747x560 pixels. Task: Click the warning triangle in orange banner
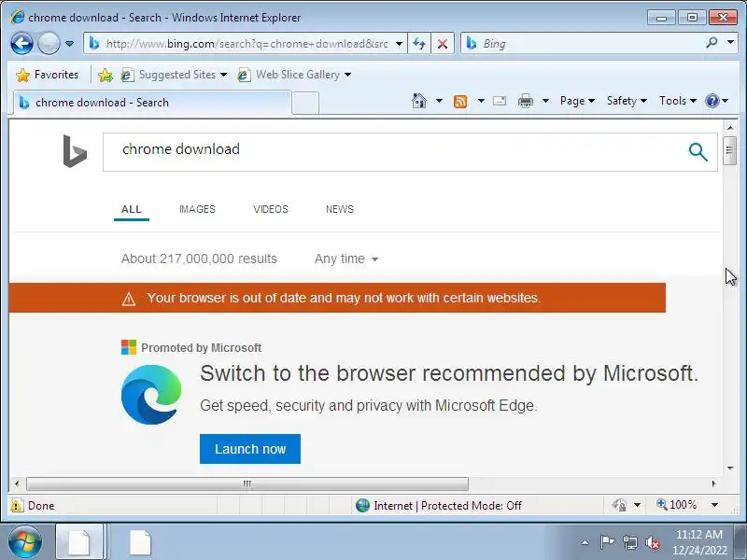point(129,299)
